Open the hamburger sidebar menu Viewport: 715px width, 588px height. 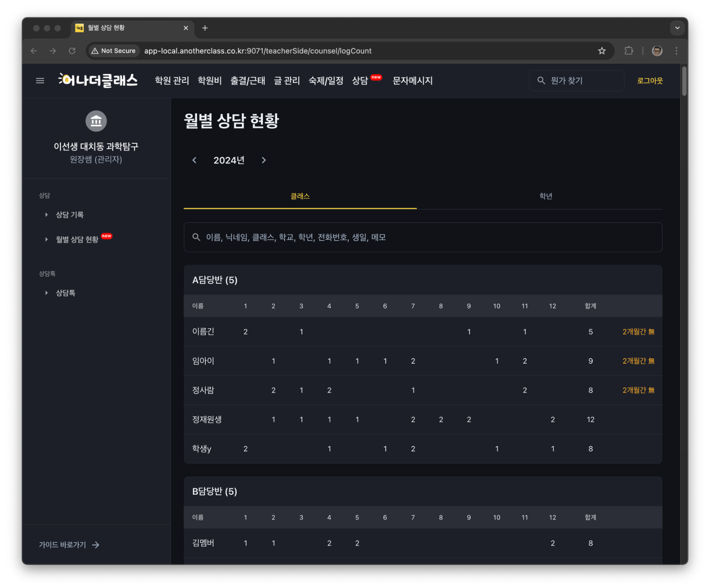point(40,80)
